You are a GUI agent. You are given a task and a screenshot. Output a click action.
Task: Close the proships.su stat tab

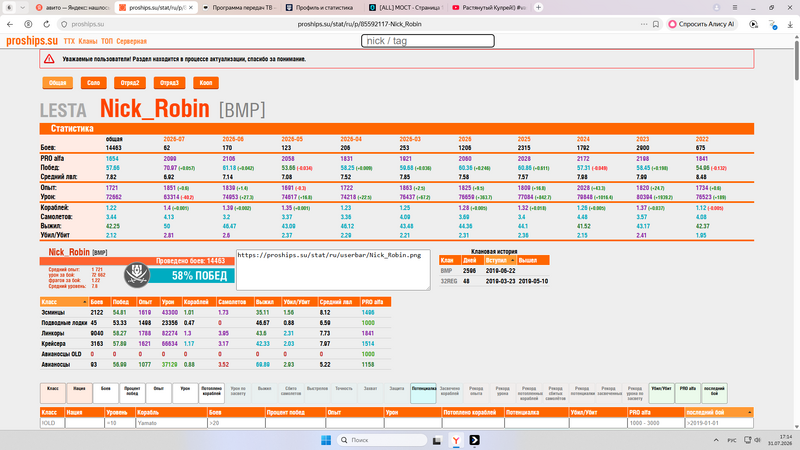(x=191, y=8)
